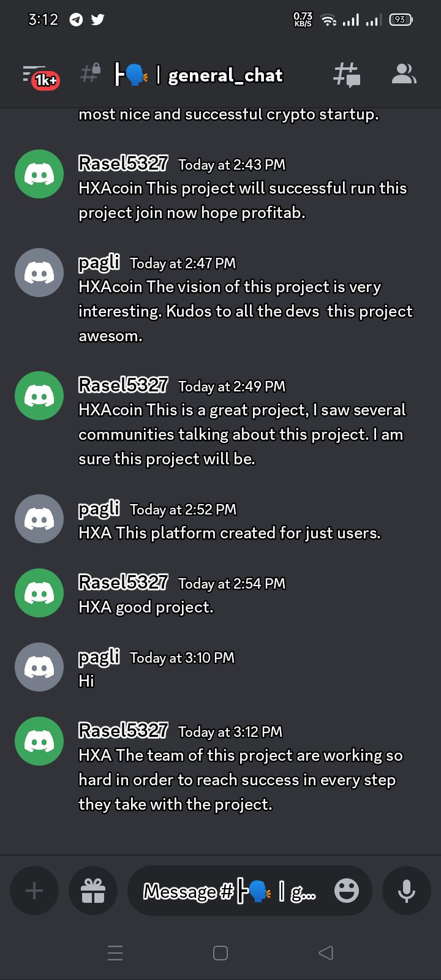Open the gift icon
441x980 pixels.
click(93, 891)
